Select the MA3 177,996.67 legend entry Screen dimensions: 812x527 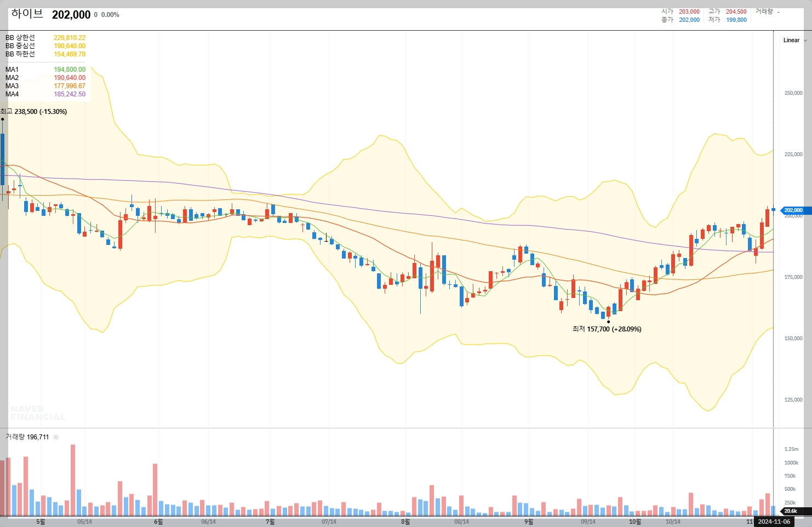pos(45,86)
